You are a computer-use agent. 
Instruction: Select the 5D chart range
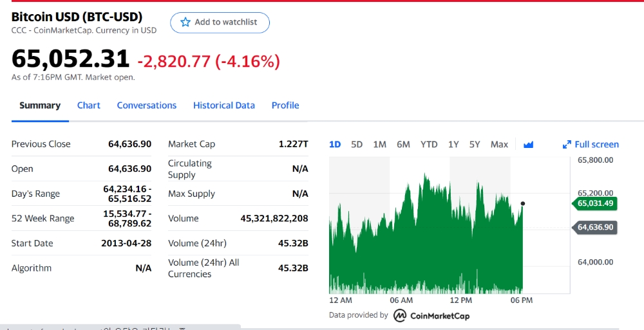tap(357, 145)
